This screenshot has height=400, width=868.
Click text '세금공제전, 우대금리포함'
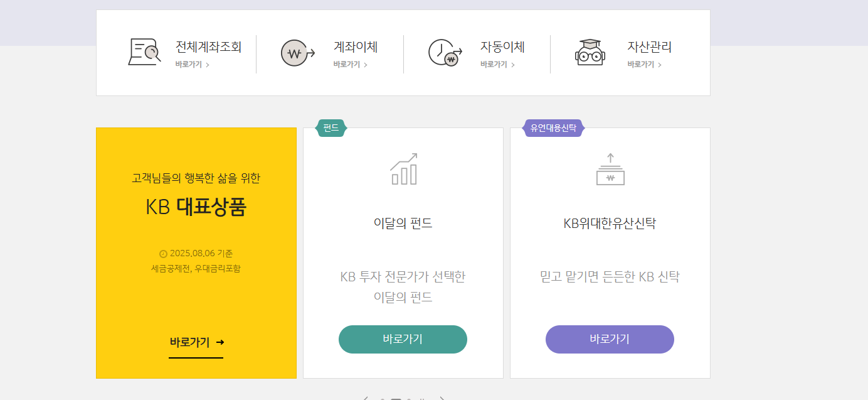point(196,269)
